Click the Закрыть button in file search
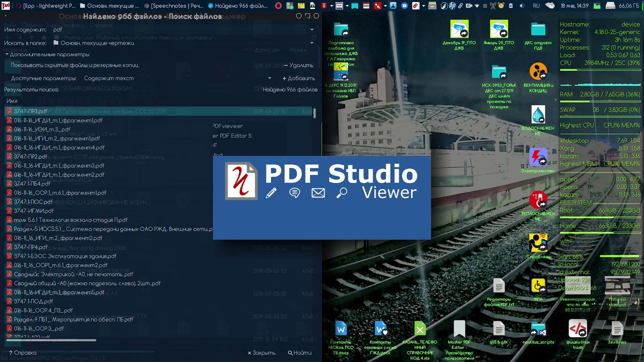 [262, 353]
